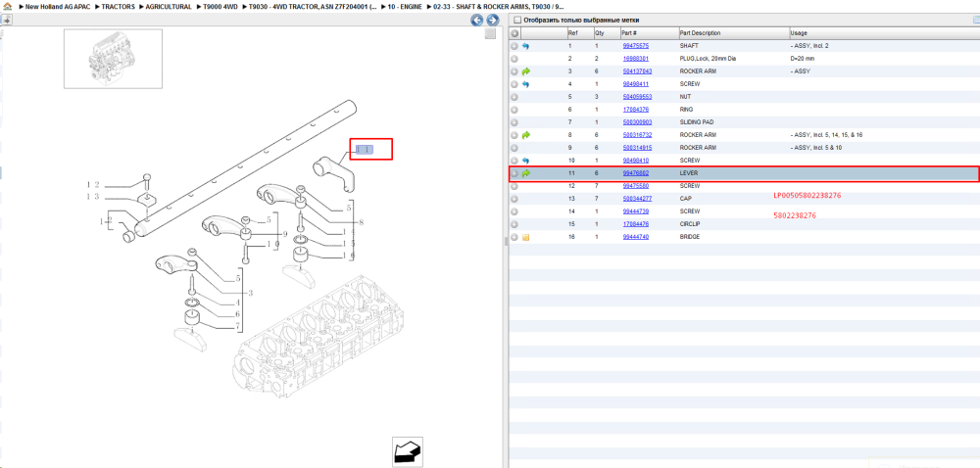This screenshot has width=980, height=468.
Task: Go to the catalog home icon
Action: (x=7, y=6)
